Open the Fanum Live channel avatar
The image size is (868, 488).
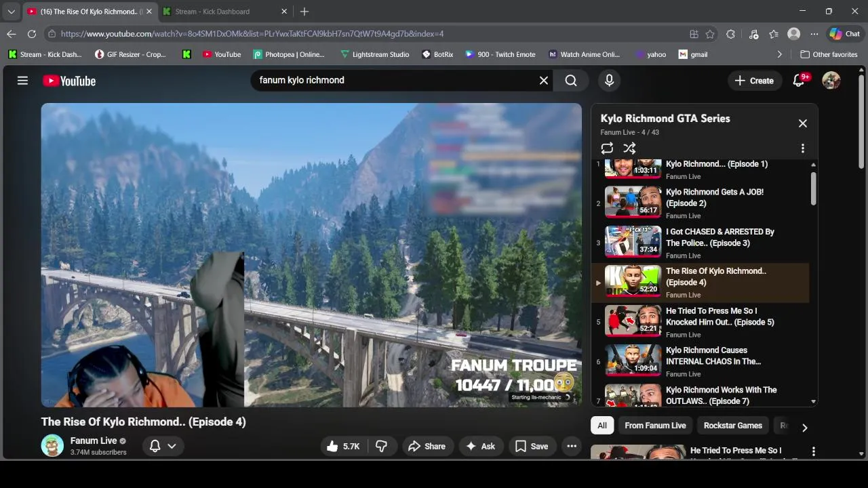click(52, 445)
